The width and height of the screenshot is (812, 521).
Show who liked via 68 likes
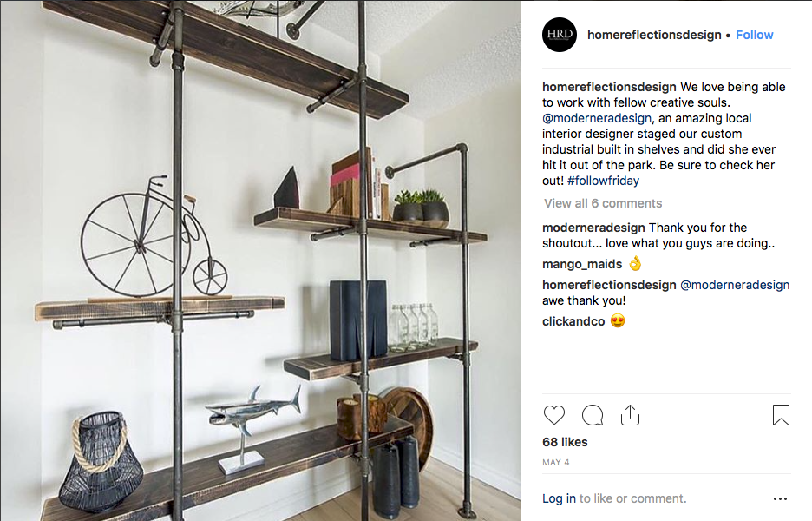[x=565, y=442]
